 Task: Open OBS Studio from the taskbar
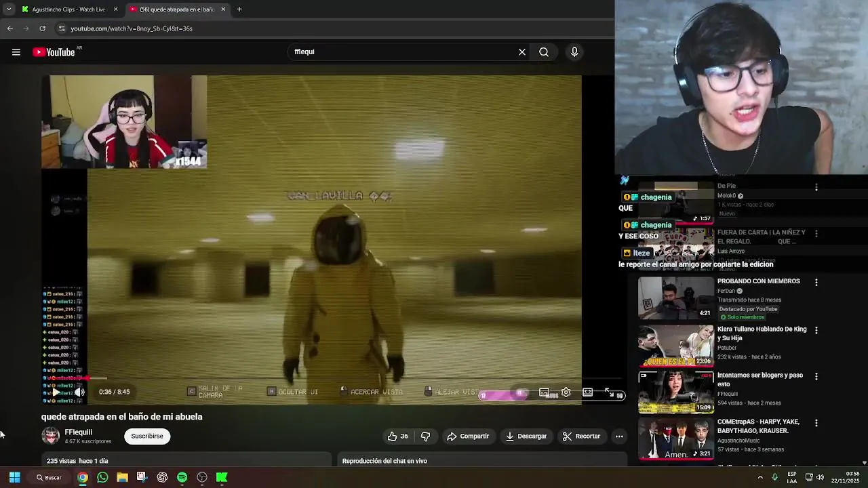[202, 477]
